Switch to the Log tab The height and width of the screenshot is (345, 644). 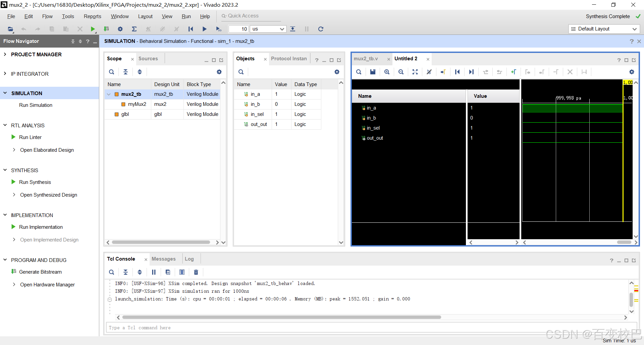189,259
